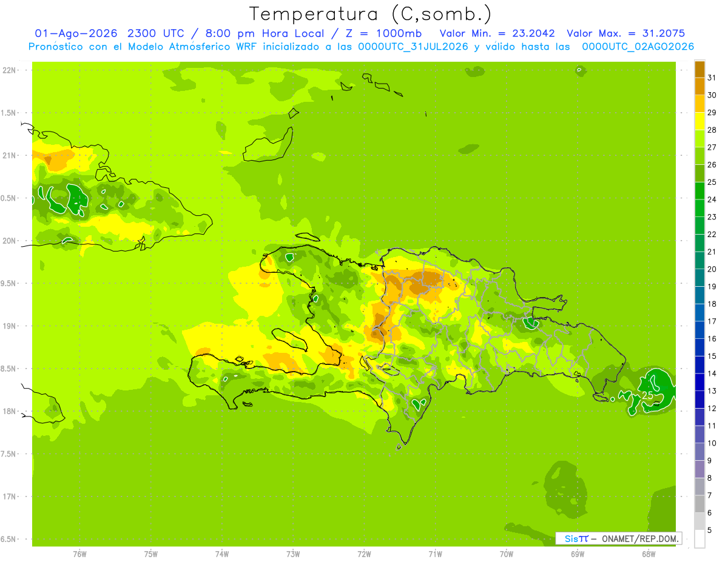Click the "31" colorbar label
This screenshot has width=728, height=562.
tap(712, 78)
